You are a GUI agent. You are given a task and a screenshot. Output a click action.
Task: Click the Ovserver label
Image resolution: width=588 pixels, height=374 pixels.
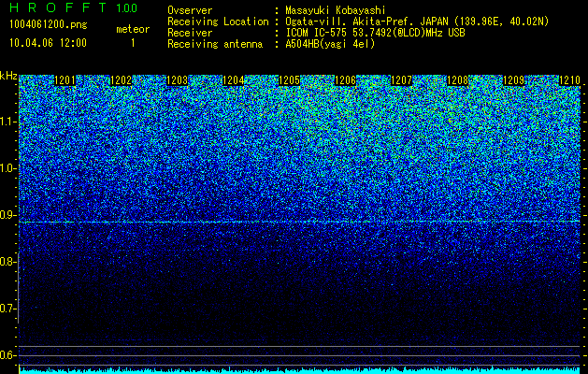[x=190, y=10]
